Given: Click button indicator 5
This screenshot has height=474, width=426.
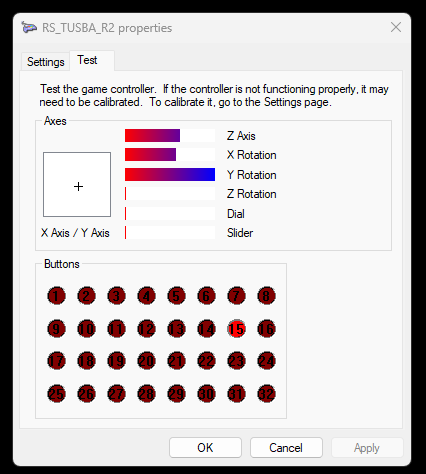Looking at the screenshot, I should tap(176, 296).
